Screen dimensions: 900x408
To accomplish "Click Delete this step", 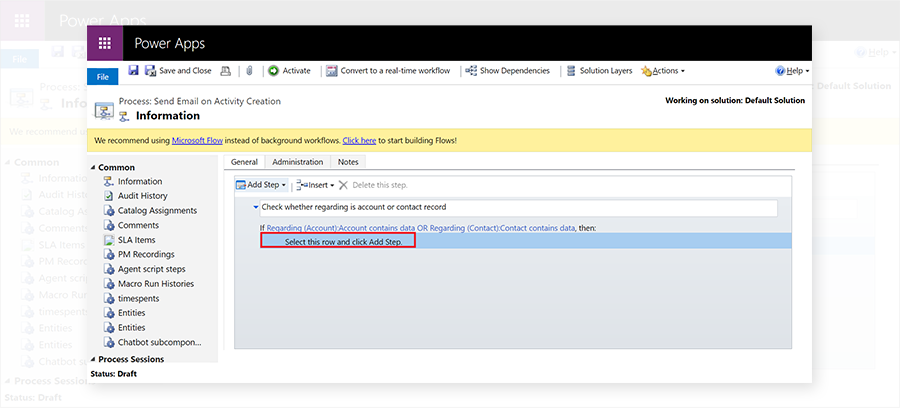I will coord(373,185).
